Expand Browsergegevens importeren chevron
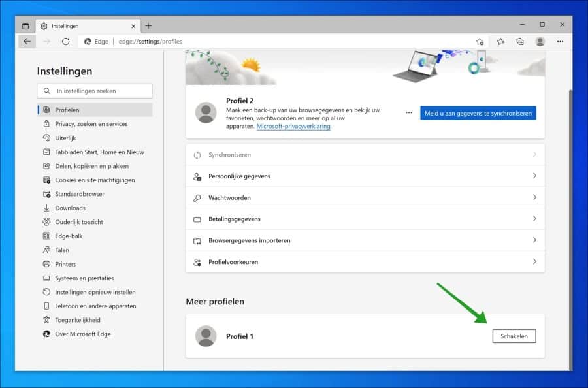Screen dimensions: 588x388 tap(534, 240)
